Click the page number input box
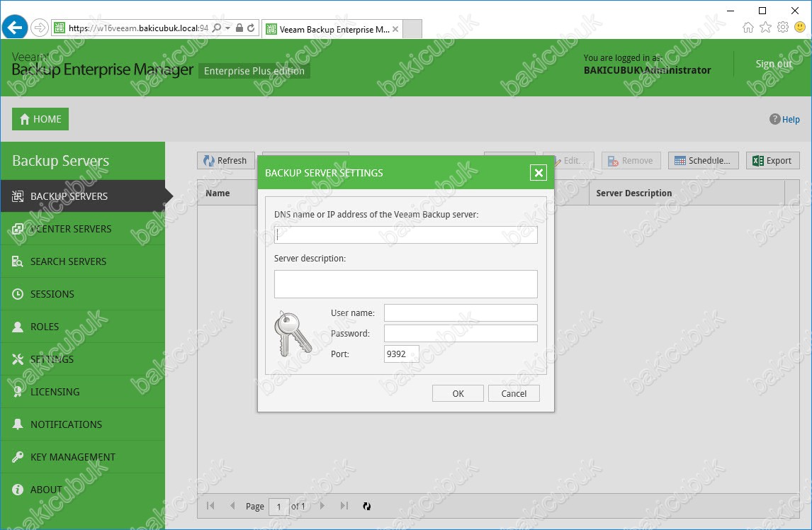The image size is (812, 530). [x=278, y=506]
